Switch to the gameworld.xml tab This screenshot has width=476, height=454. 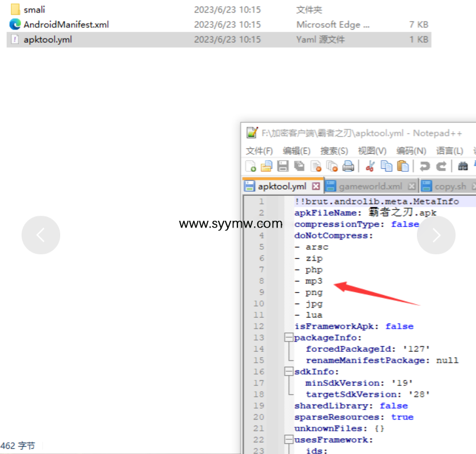(x=370, y=186)
